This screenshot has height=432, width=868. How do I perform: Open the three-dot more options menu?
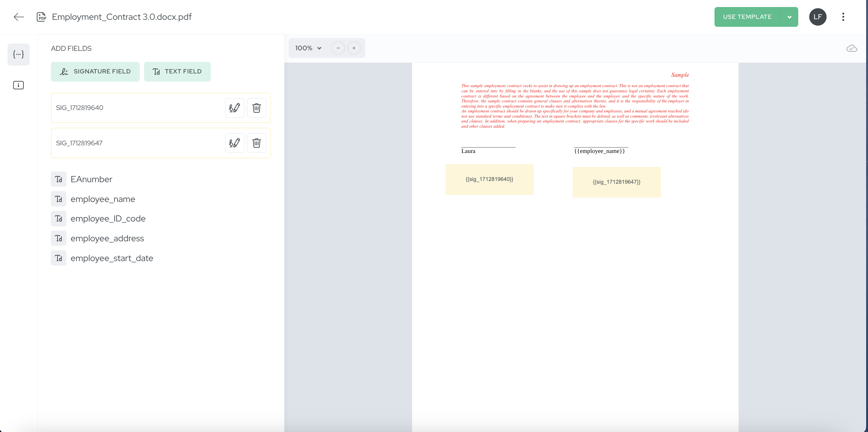843,17
